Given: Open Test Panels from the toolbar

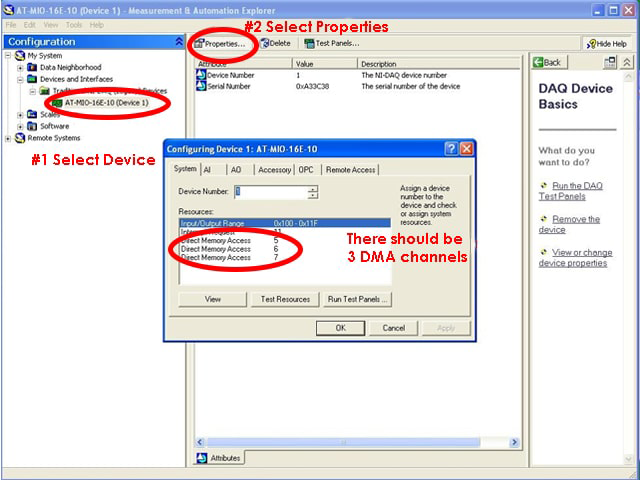Looking at the screenshot, I should 332,43.
